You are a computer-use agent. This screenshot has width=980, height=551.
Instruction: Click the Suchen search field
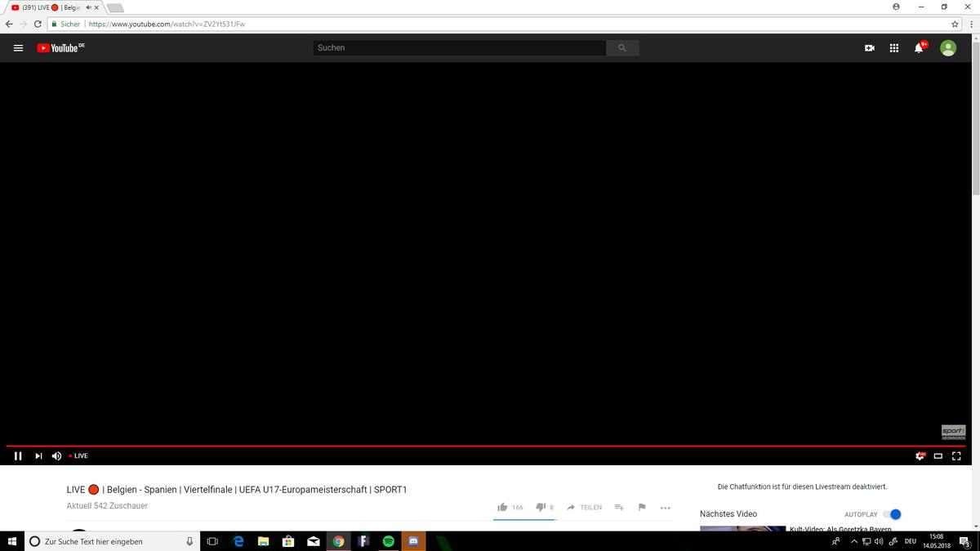tap(460, 48)
